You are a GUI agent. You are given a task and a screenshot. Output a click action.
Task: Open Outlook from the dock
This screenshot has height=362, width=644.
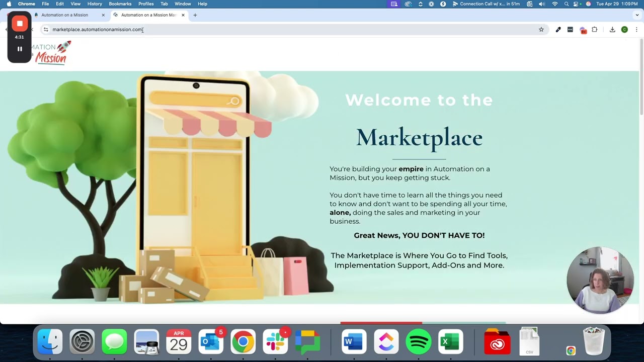(x=211, y=342)
